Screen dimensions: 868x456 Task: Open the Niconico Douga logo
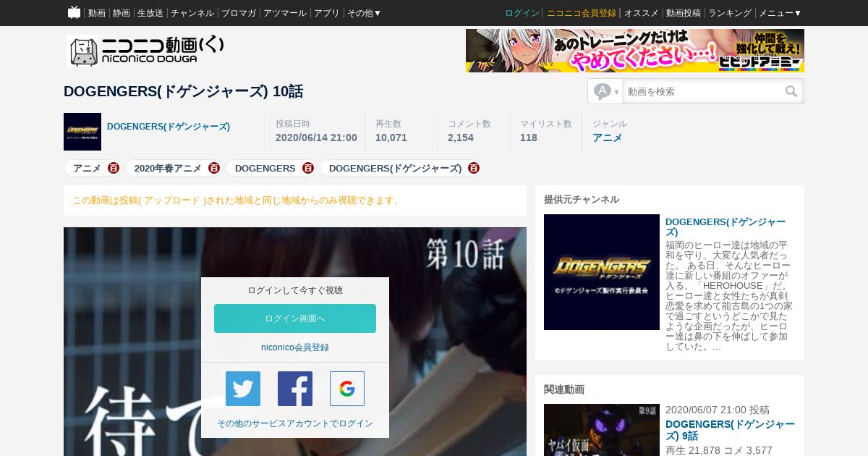point(145,51)
